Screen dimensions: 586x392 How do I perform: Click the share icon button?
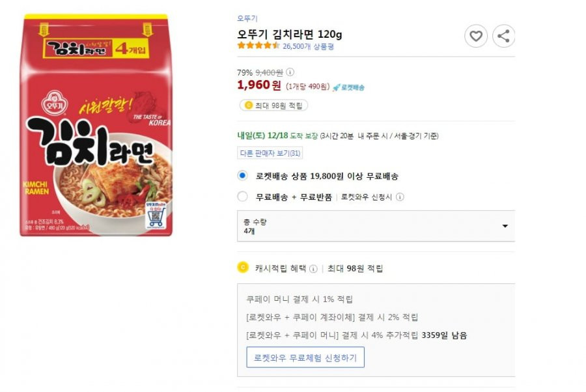[503, 36]
